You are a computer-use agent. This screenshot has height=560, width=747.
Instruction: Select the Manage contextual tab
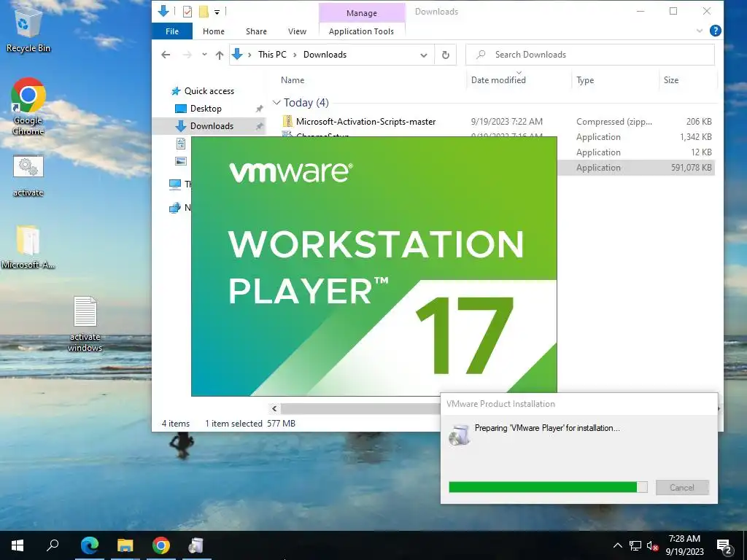(362, 13)
